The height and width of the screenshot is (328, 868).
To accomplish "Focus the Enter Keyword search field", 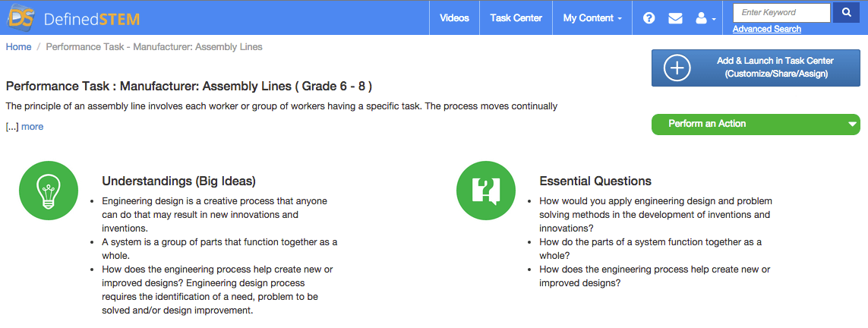I will [x=781, y=13].
